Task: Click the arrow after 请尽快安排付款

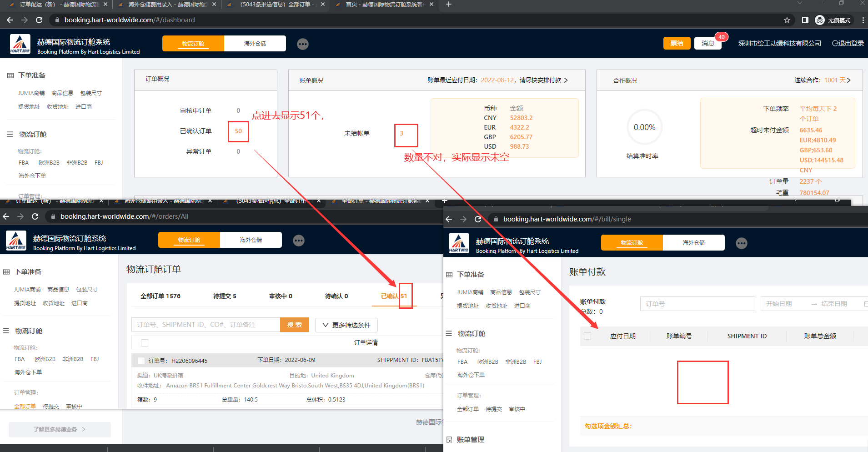Action: point(566,80)
